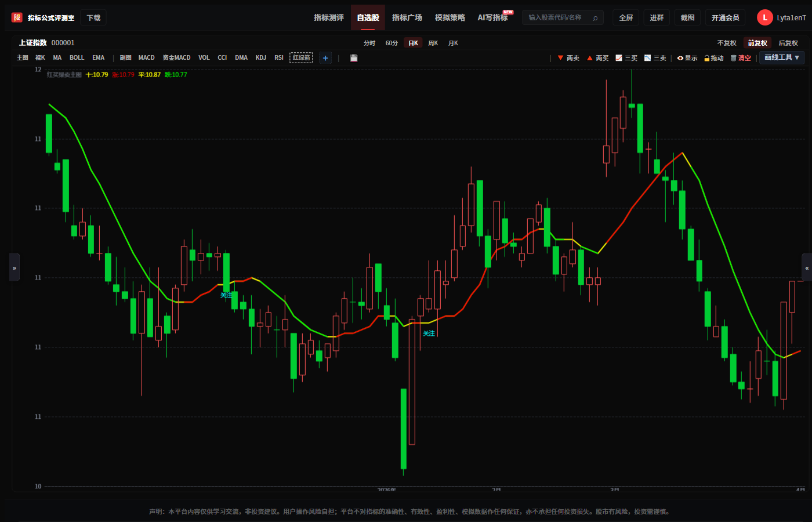Open the 自选股 tab
Image resolution: width=812 pixels, height=522 pixels.
pos(368,17)
